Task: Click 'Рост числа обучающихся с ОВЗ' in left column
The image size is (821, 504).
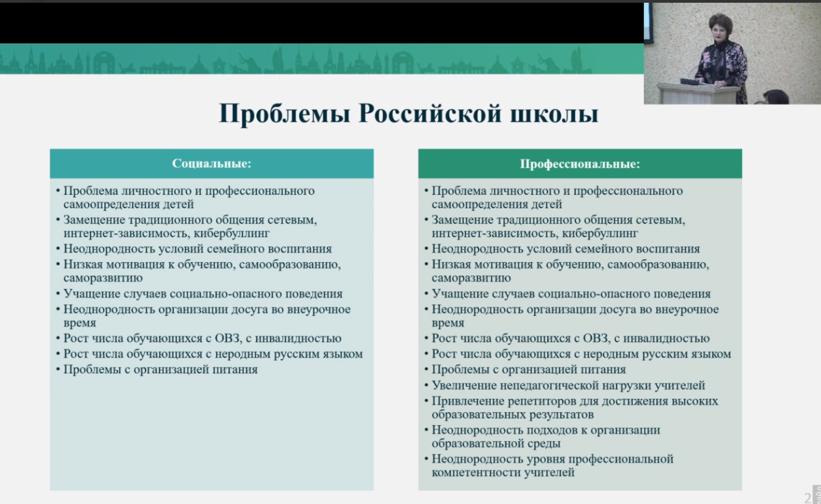Action: pos(202,338)
